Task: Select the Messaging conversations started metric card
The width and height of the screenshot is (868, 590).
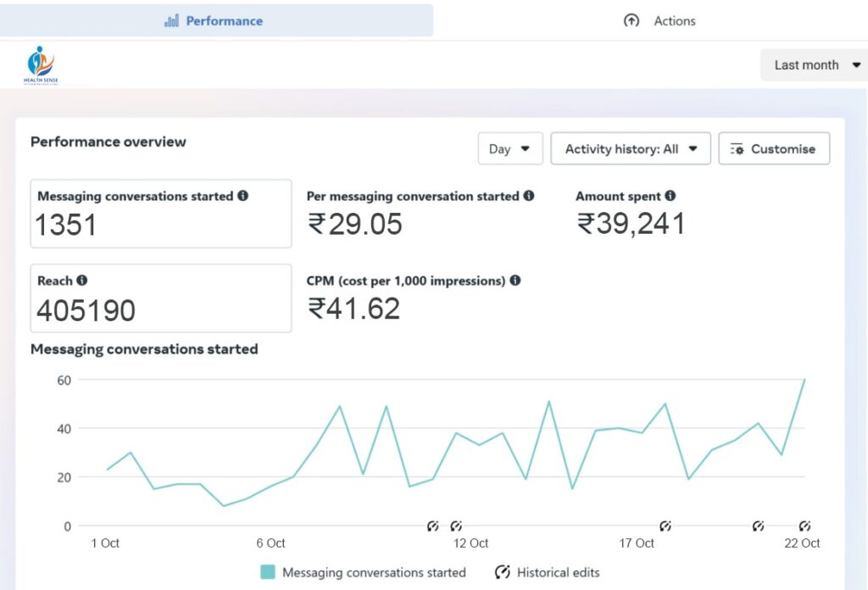Action: [160, 214]
